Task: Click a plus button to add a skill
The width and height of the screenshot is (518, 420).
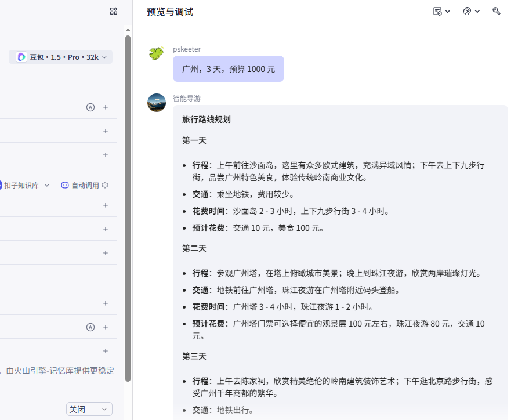Action: [x=106, y=131]
